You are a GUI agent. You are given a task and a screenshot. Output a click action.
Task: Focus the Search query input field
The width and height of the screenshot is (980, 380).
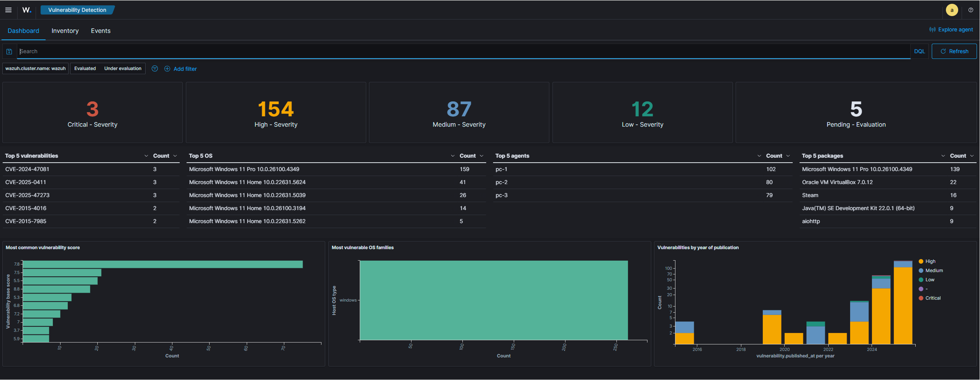[x=464, y=51]
